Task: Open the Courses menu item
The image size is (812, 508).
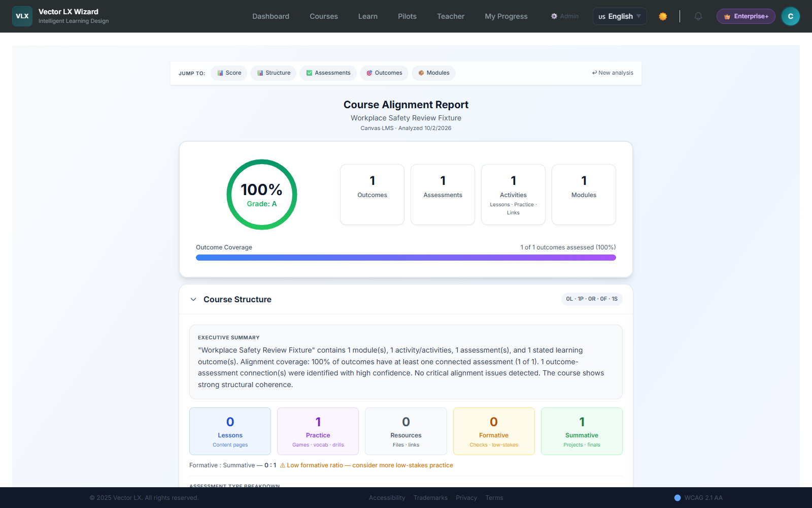Action: pyautogui.click(x=324, y=16)
